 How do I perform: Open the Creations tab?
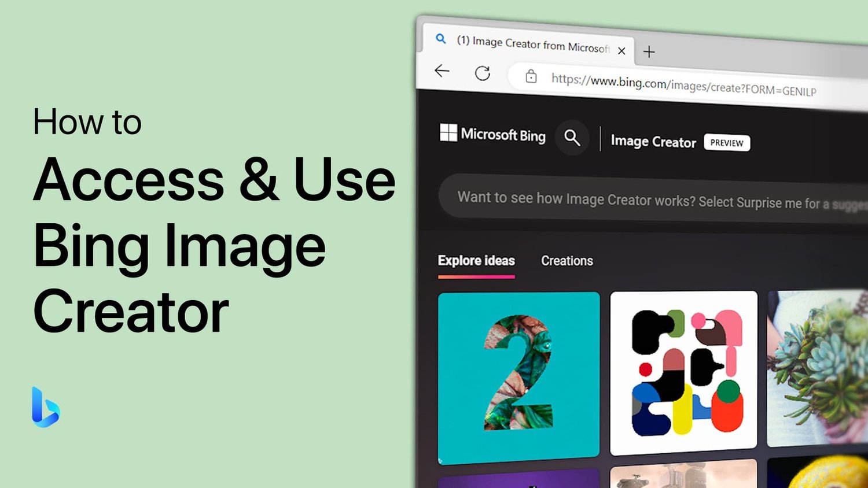coord(567,261)
